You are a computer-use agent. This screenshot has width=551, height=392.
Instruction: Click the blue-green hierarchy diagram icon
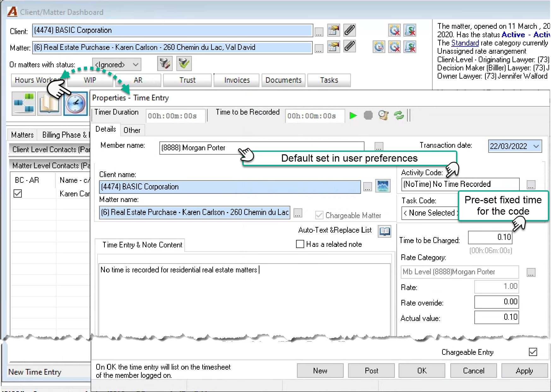click(x=24, y=104)
